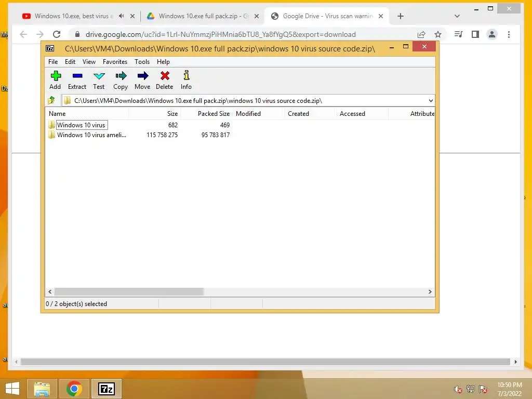Open a new Chrome tab
The image size is (532, 399).
coord(401,16)
